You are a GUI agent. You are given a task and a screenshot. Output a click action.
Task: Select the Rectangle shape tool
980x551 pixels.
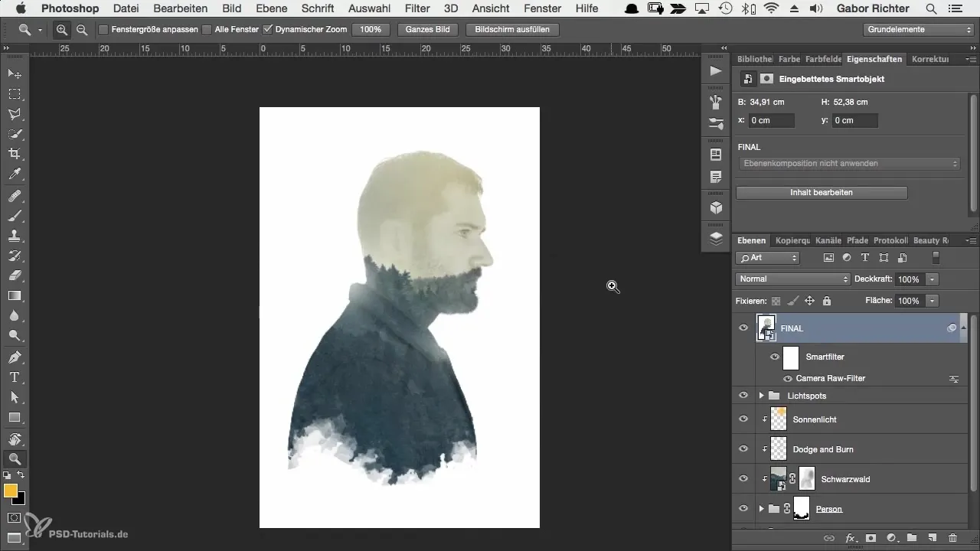[x=15, y=417]
